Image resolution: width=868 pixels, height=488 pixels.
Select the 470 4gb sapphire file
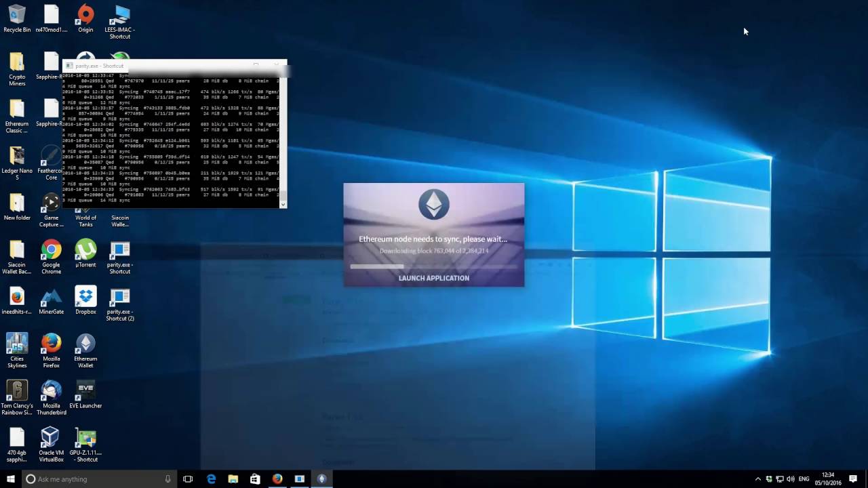point(17,445)
